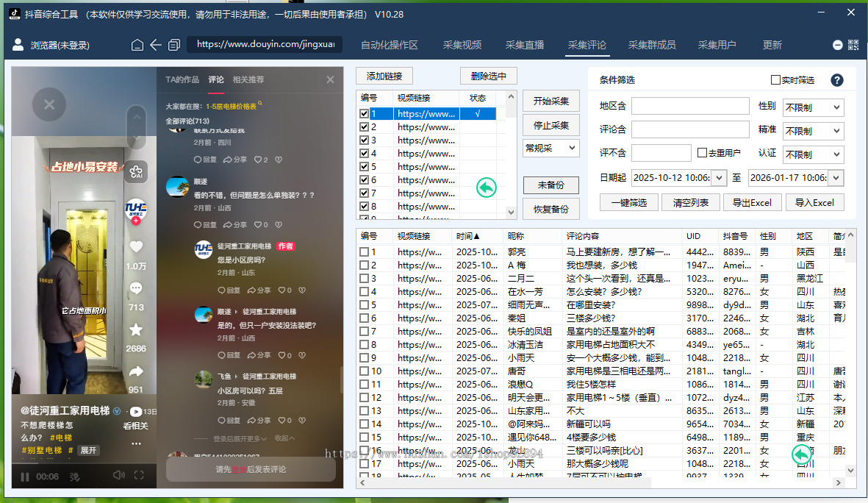Go back with the browser arrow icon
This screenshot has height=503, width=868.
pyautogui.click(x=156, y=45)
